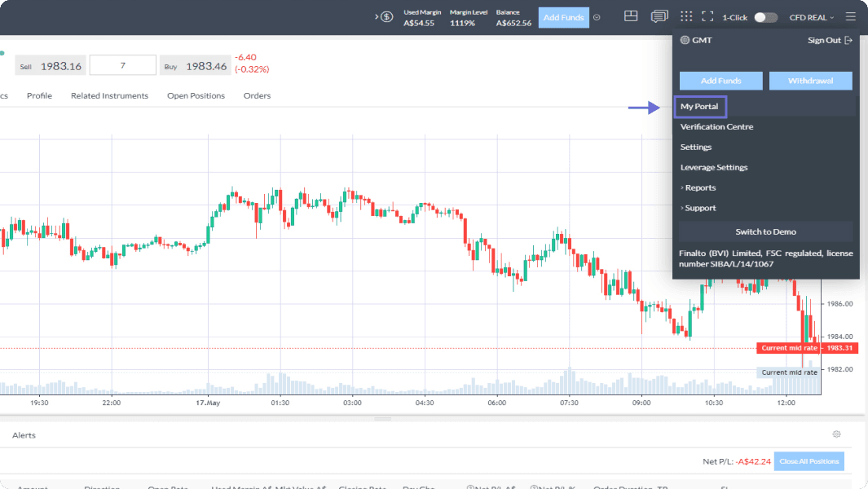The image size is (868, 489).
Task: Click the 1986.00 price axis label
Action: pyautogui.click(x=839, y=304)
